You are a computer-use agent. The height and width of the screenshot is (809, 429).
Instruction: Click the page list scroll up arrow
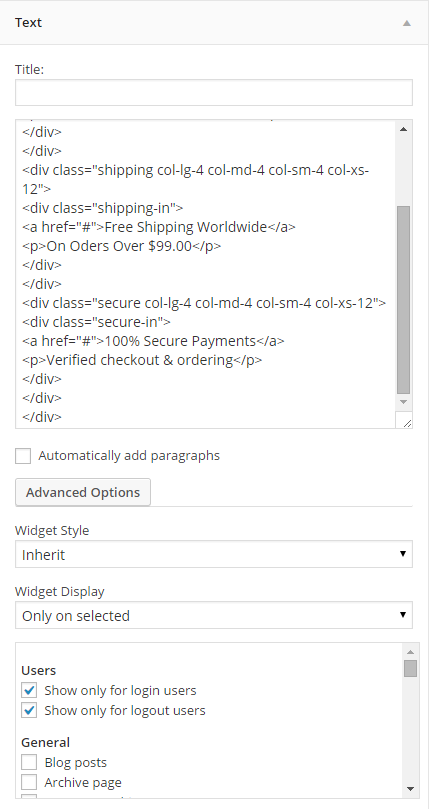(x=410, y=652)
